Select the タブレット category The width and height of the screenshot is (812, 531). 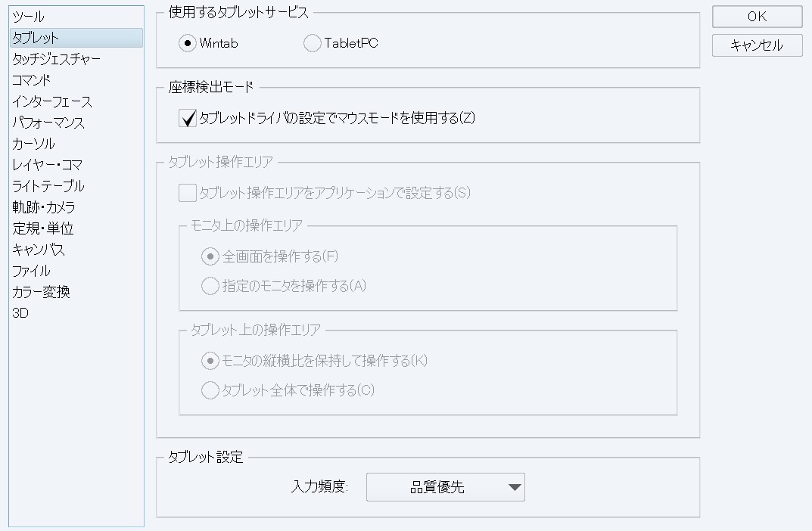(x=36, y=38)
